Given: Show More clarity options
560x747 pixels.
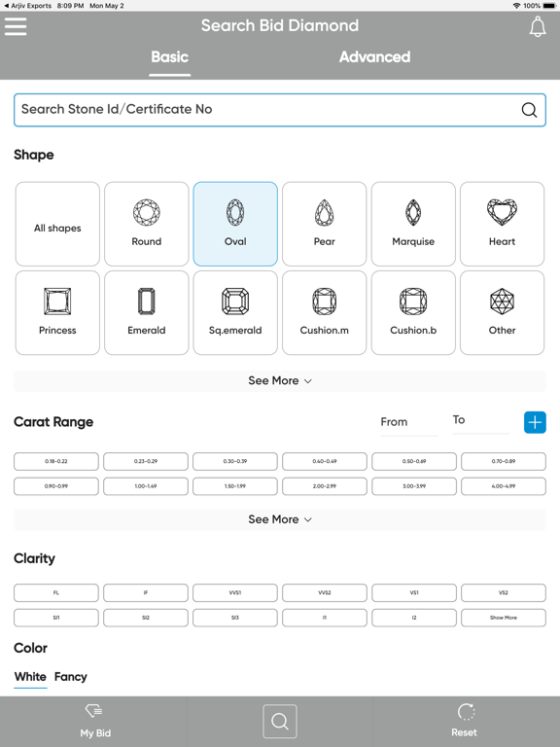Looking at the screenshot, I should (x=504, y=618).
